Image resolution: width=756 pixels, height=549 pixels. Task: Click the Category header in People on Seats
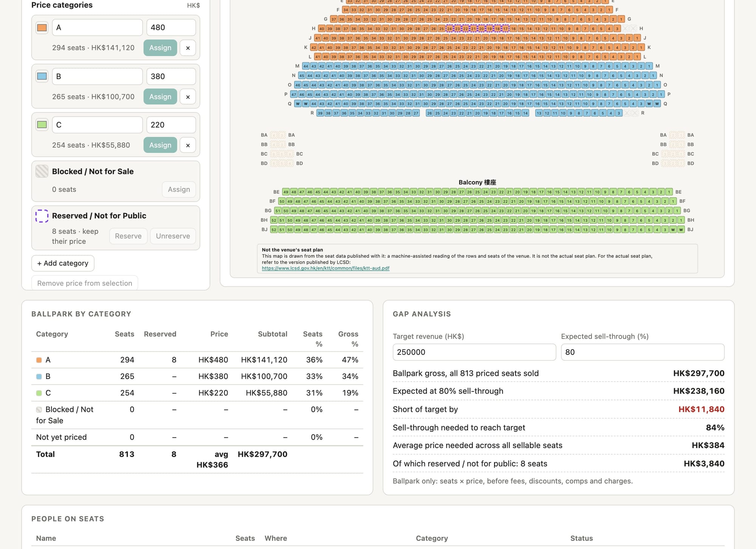(x=432, y=538)
